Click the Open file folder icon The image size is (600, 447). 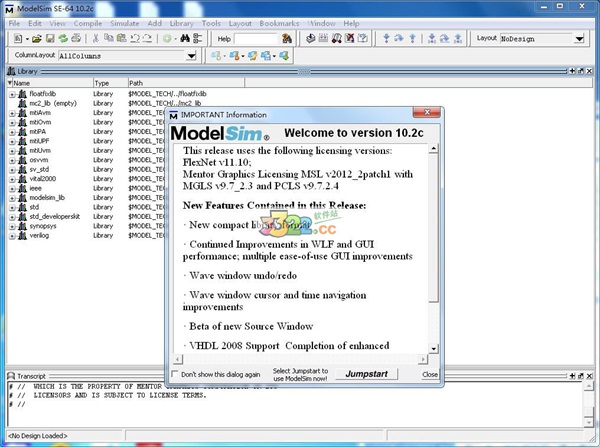[34, 38]
